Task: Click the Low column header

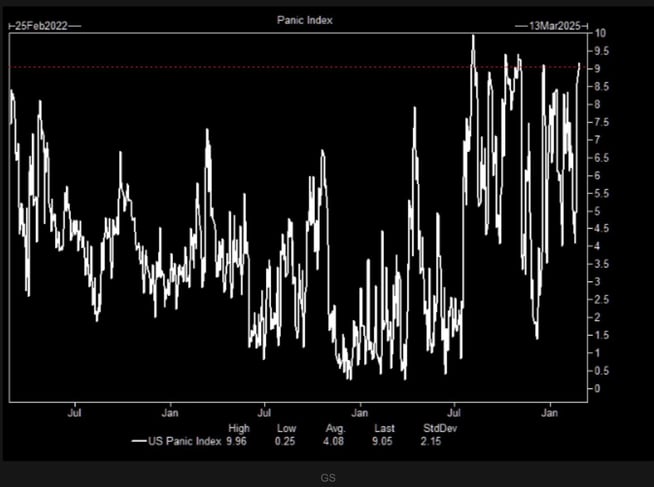Action: (x=287, y=428)
